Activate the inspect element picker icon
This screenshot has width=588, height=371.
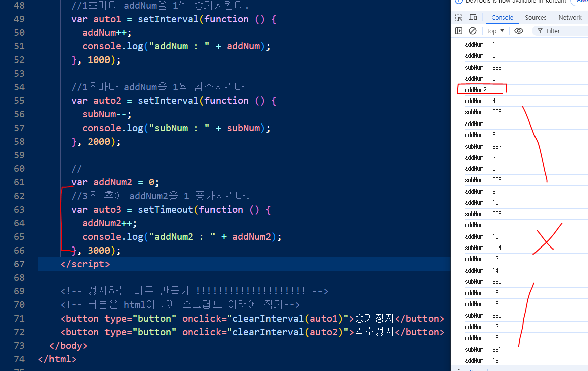[459, 17]
